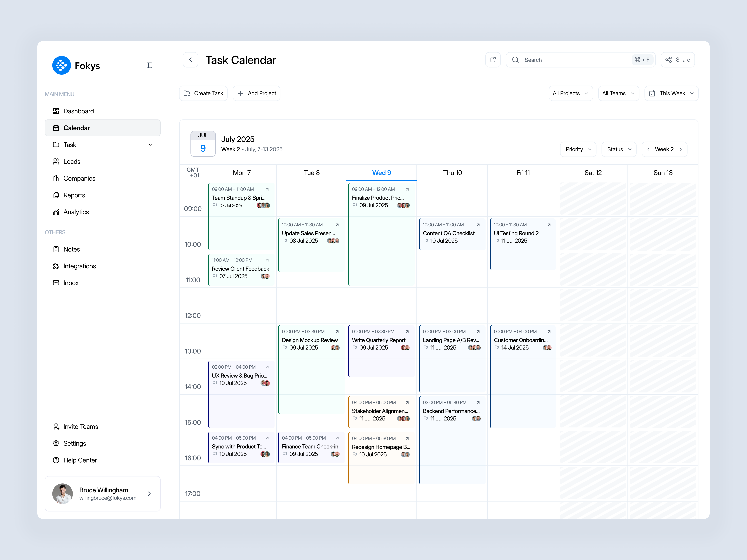747x560 pixels.
Task: Open the Priority filter dropdown
Action: click(578, 149)
